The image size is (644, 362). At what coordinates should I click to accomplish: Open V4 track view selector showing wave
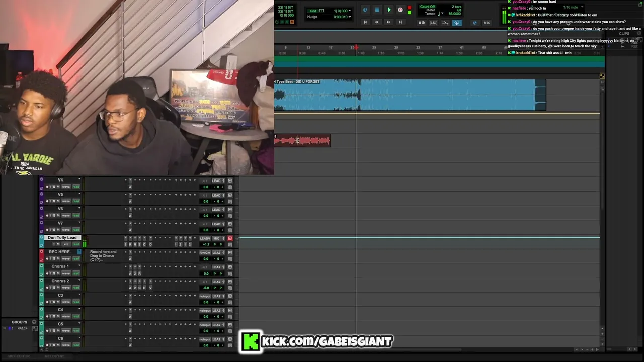(x=66, y=187)
